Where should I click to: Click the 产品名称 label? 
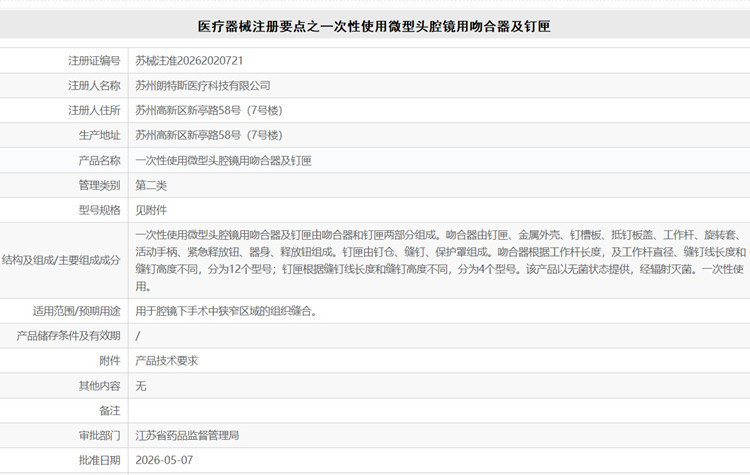click(99, 161)
